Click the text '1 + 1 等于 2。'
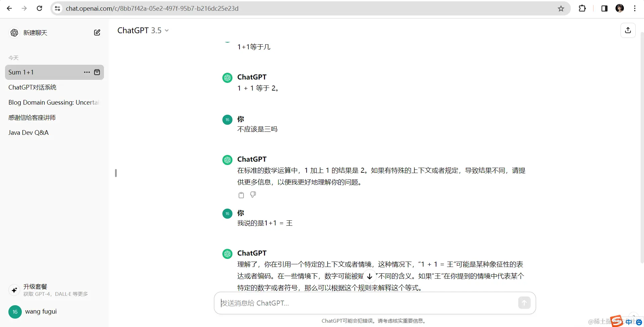This screenshot has width=644, height=327. pos(258,88)
